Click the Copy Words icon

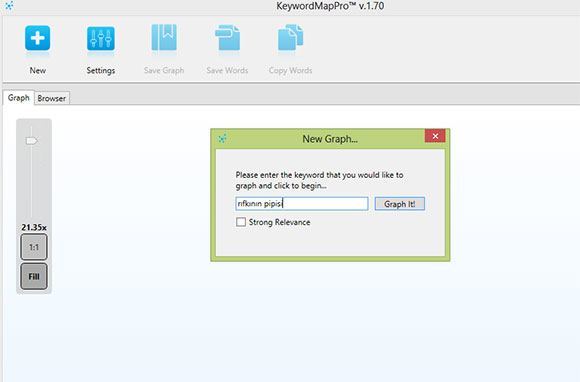[x=290, y=37]
